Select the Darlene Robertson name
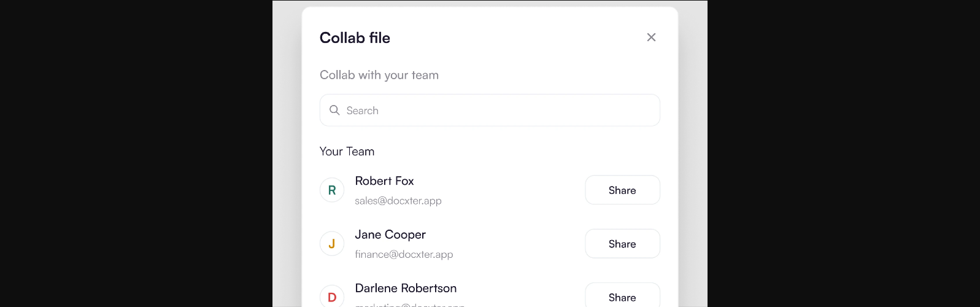Image resolution: width=980 pixels, height=307 pixels. pos(406,288)
